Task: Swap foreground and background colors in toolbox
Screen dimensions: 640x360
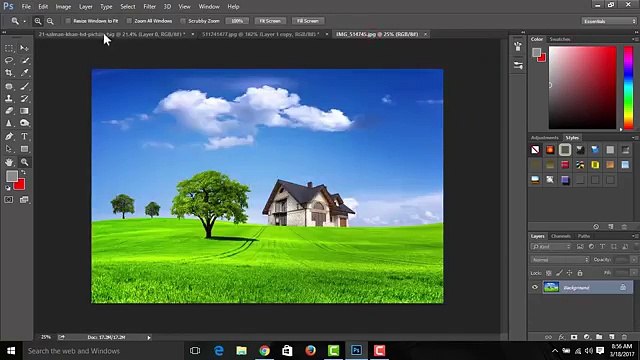Action: 23,173
